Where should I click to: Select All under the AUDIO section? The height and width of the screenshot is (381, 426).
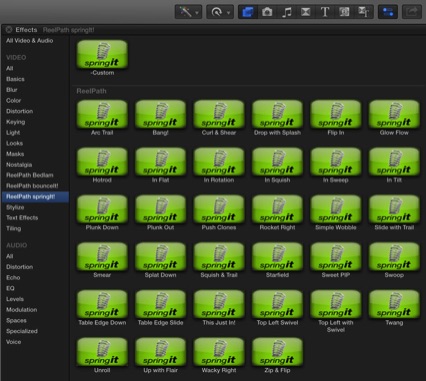pyautogui.click(x=10, y=256)
